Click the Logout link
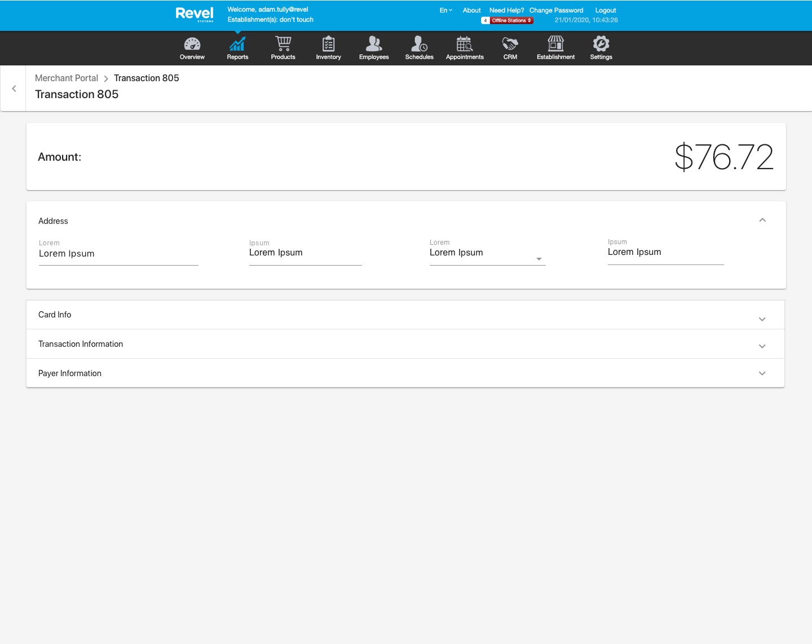The height and width of the screenshot is (644, 812). 605,10
